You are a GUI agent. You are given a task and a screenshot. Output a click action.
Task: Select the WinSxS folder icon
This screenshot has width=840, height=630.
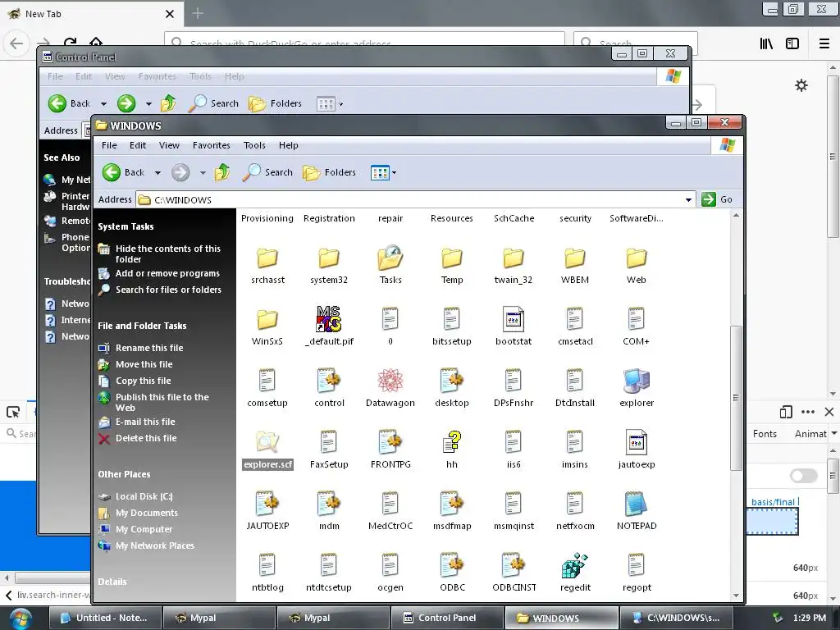click(267, 319)
